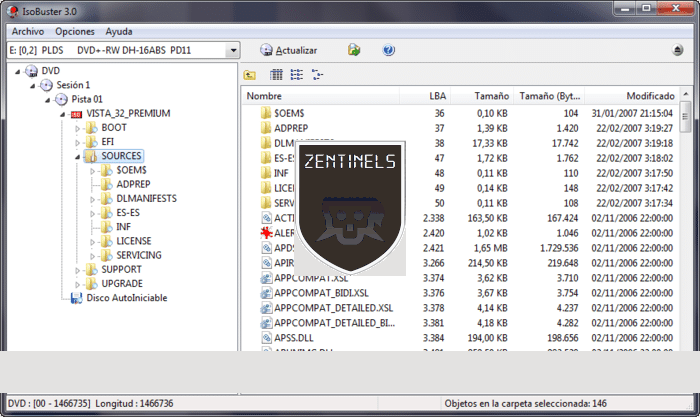Click the byte size 219.648
Screen dimensions: 700x417
tap(563, 263)
